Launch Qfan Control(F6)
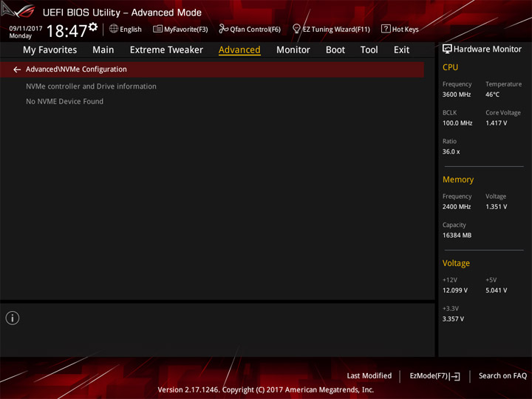This screenshot has width=532, height=399. pos(255,30)
